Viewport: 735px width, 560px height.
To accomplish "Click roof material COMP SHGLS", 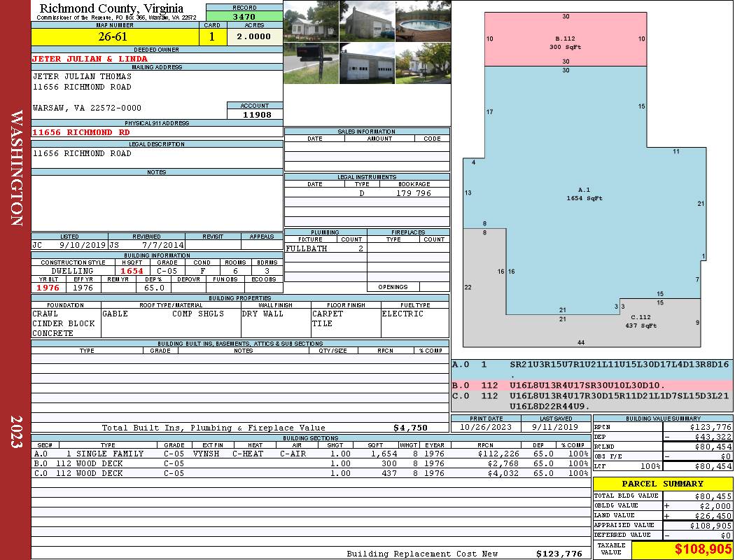I will click(x=198, y=314).
